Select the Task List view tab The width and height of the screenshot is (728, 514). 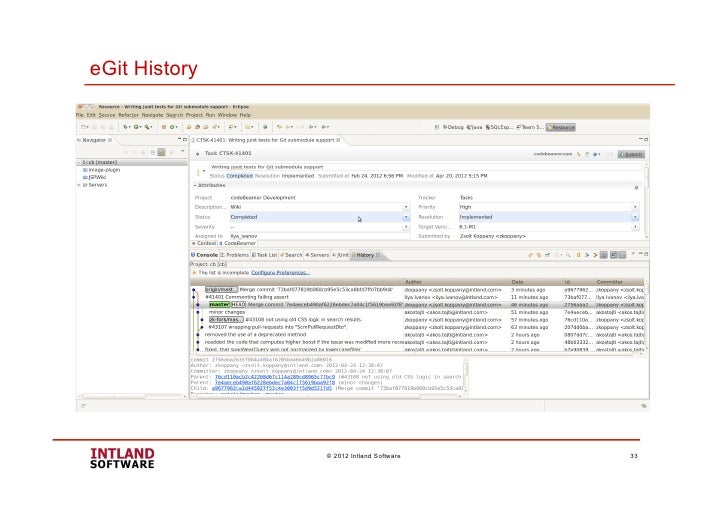(x=265, y=255)
